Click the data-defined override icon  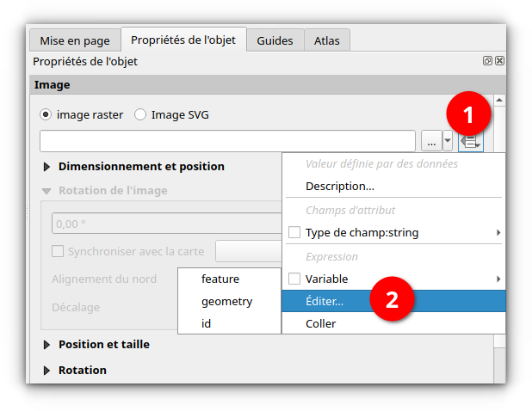[471, 141]
